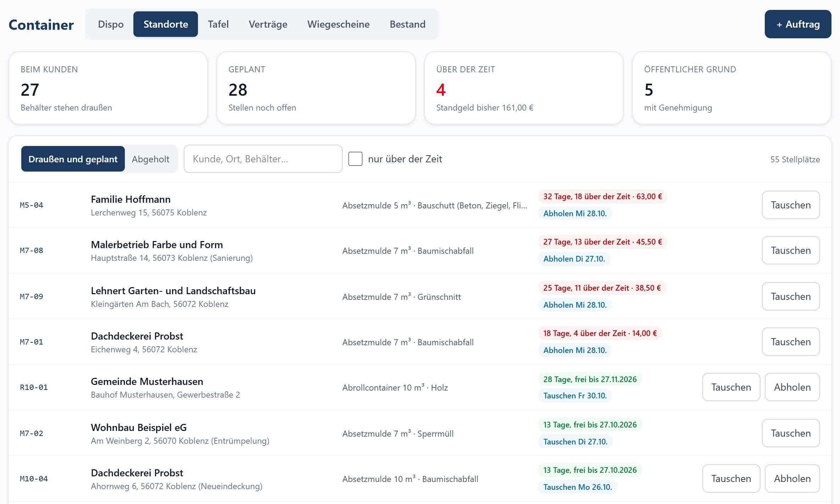Image resolution: width=840 pixels, height=504 pixels.
Task: Open the Geplant summary card
Action: tap(316, 88)
